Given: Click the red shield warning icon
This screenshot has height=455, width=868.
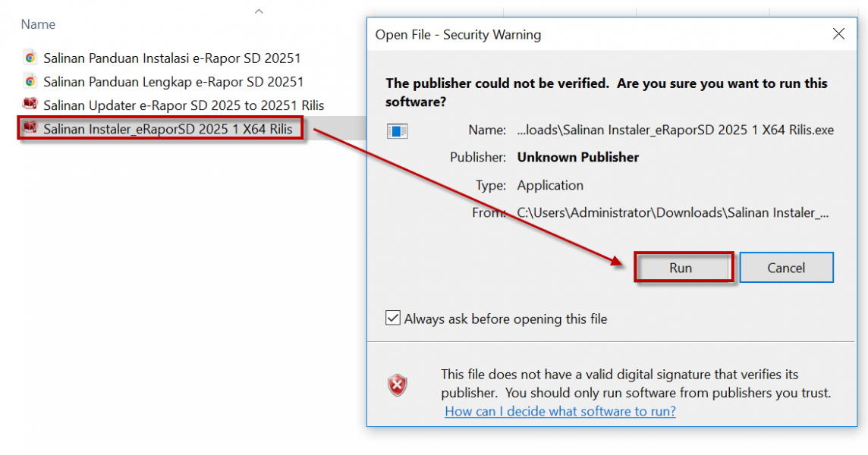Looking at the screenshot, I should click(x=397, y=386).
